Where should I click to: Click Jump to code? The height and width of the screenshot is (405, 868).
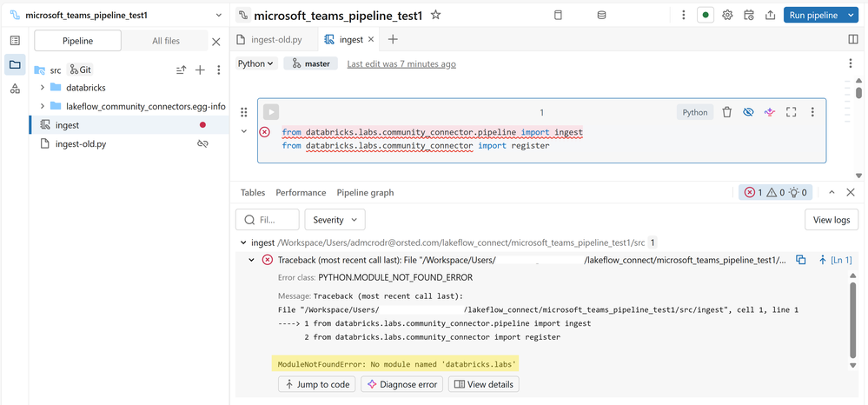tap(317, 384)
